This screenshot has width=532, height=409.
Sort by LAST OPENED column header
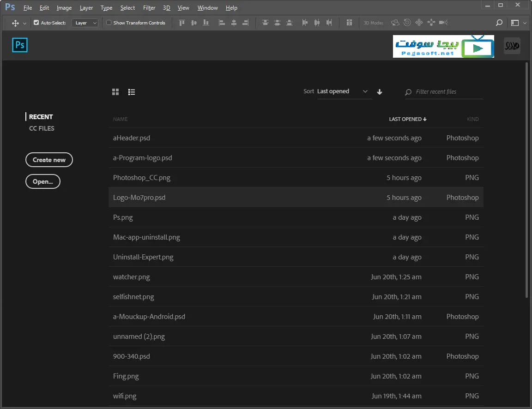[407, 119]
